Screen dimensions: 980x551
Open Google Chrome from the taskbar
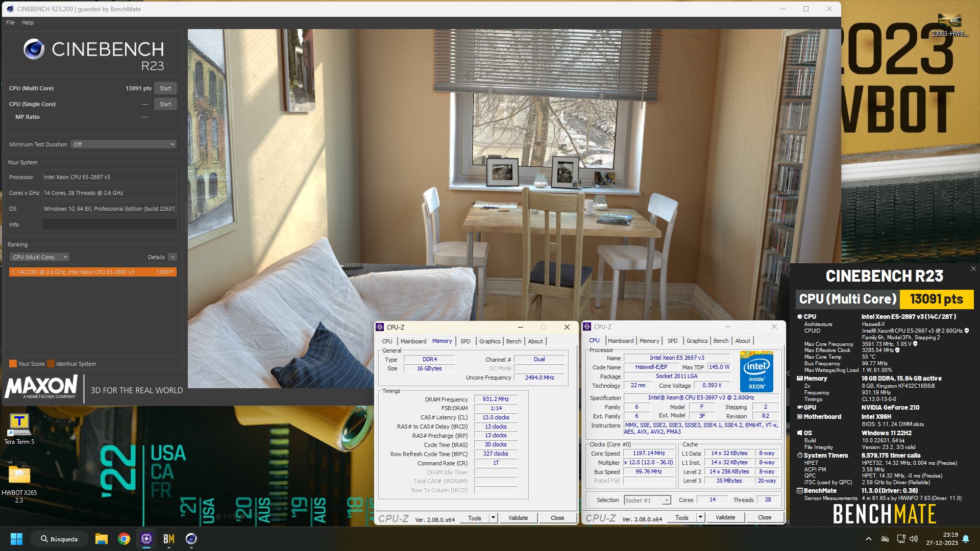124,539
